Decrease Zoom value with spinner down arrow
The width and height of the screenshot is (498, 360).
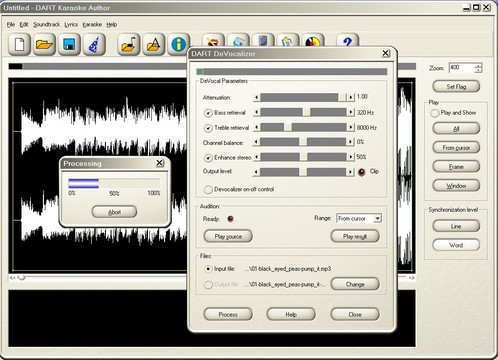[478, 70]
